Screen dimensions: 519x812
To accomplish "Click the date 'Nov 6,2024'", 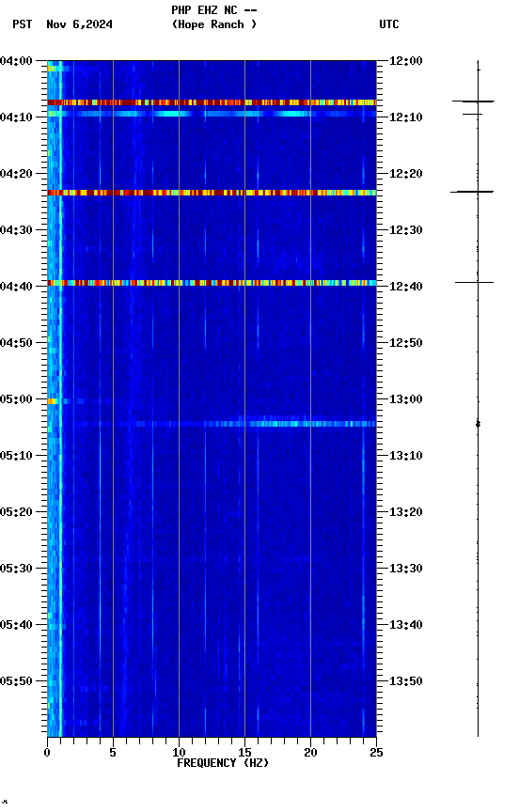I will tap(79, 24).
